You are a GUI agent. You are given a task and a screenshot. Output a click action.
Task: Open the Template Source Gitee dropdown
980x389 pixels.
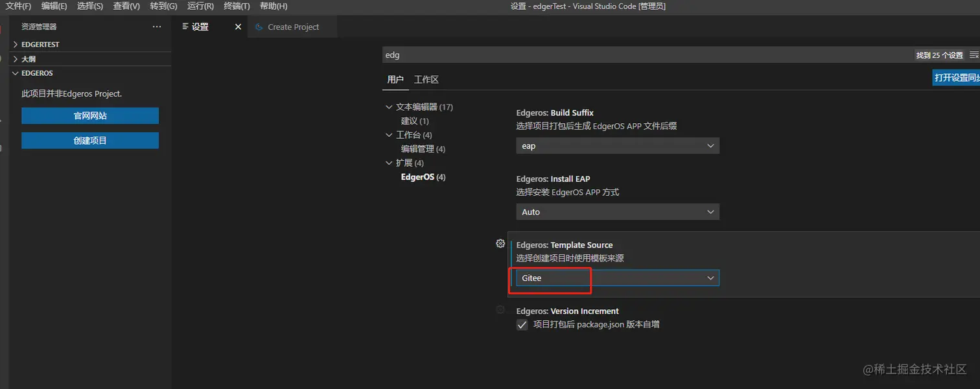pos(618,278)
